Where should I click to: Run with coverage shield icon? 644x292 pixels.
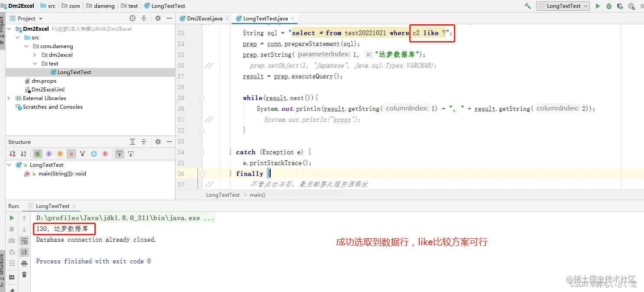tap(620, 6)
